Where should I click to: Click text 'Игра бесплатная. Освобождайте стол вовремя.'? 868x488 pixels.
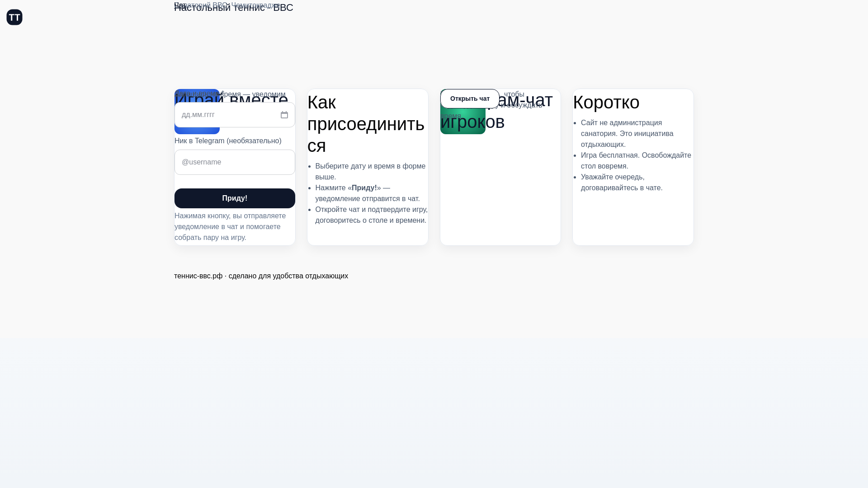[636, 161]
